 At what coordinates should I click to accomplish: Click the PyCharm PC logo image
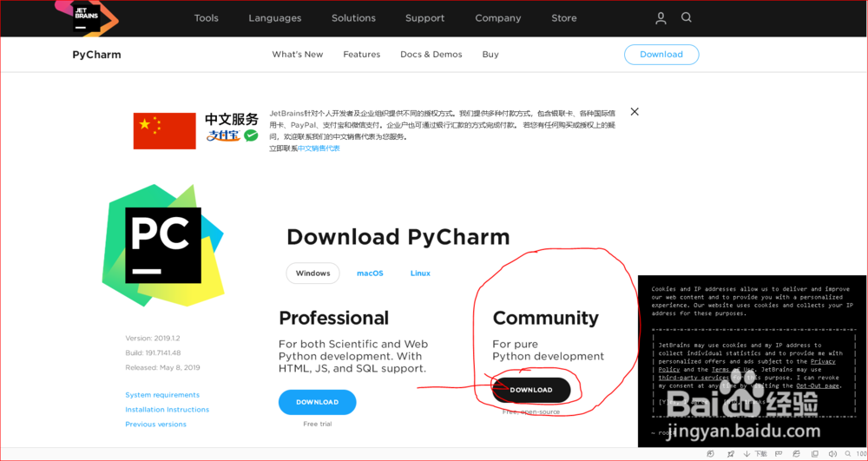pos(163,245)
